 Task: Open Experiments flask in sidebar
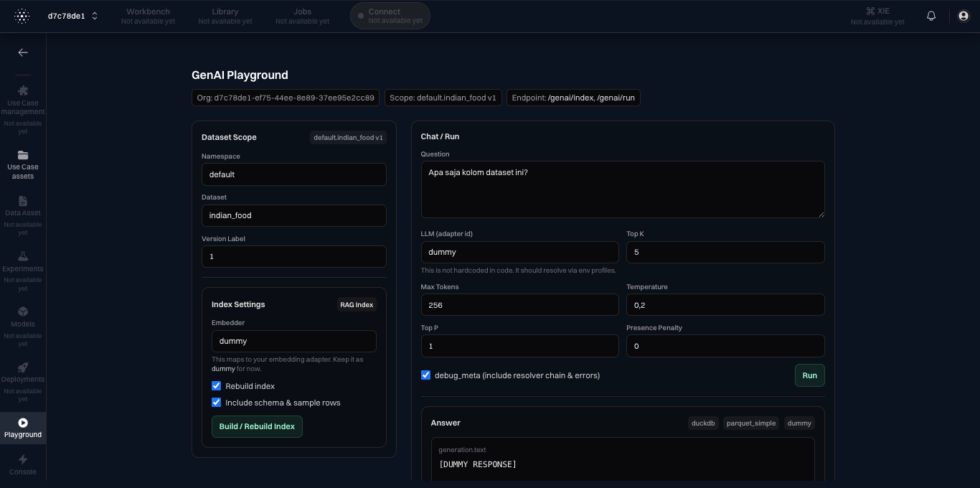coord(23,271)
